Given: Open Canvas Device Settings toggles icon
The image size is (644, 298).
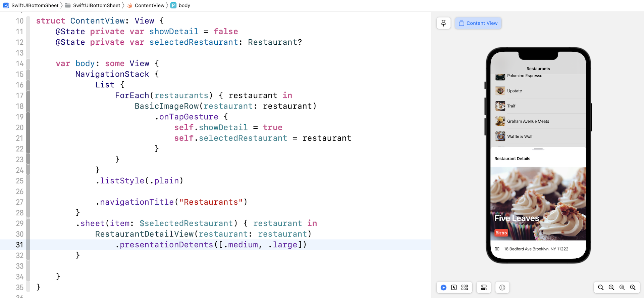Looking at the screenshot, I should (484, 288).
